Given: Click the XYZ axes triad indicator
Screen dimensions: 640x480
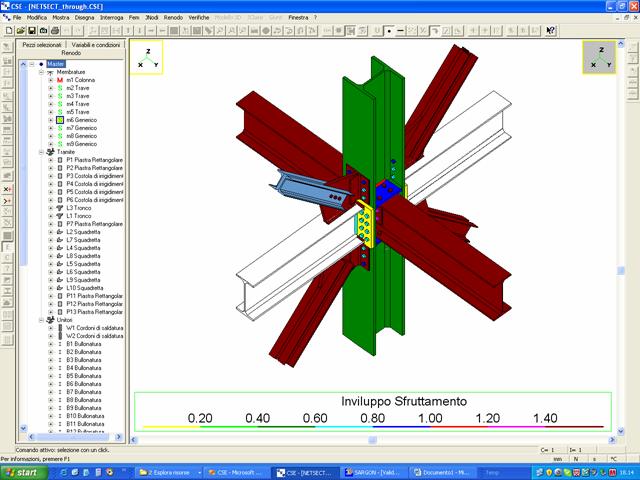Looking at the screenshot, I should (147, 58).
